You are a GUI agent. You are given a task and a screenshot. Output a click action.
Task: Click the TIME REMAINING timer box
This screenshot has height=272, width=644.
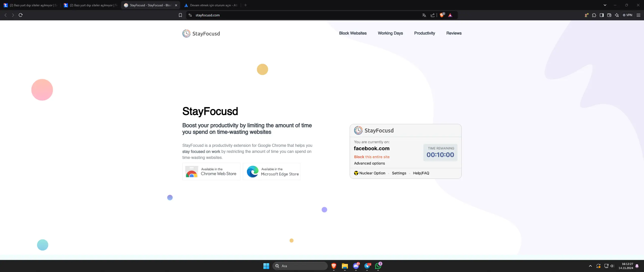pyautogui.click(x=440, y=152)
